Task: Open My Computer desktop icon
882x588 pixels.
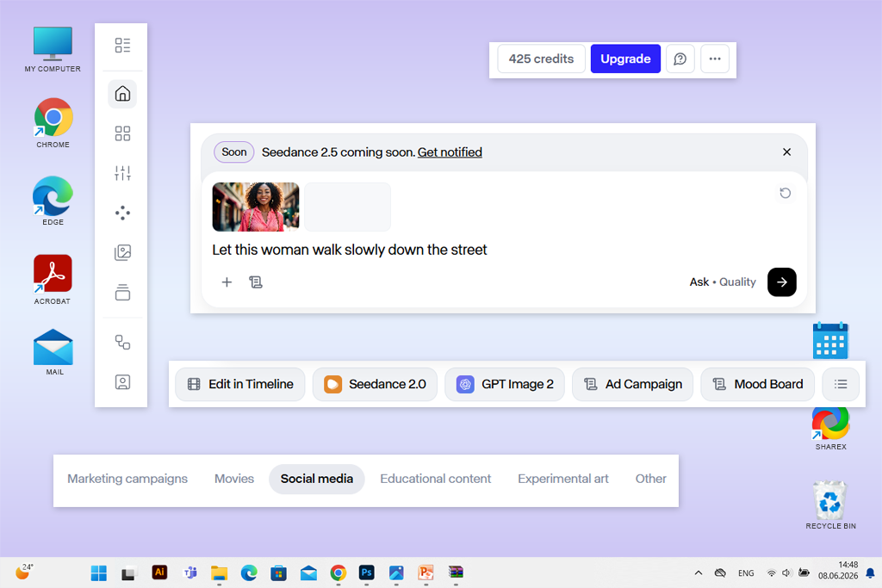Action: (53, 49)
